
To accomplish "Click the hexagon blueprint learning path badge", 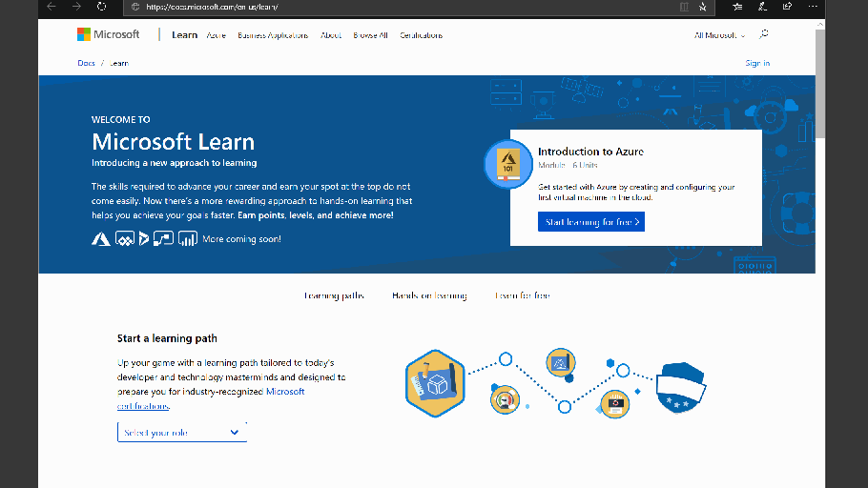I will pyautogui.click(x=435, y=383).
